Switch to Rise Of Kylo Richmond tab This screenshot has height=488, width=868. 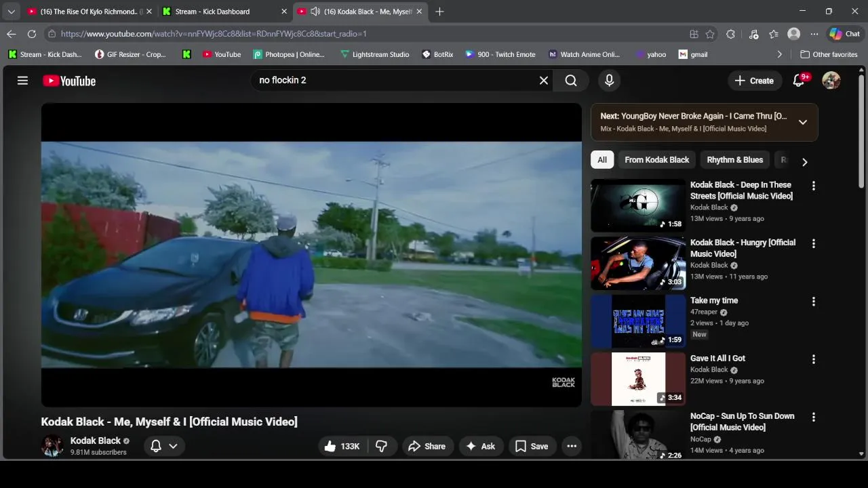click(x=90, y=12)
